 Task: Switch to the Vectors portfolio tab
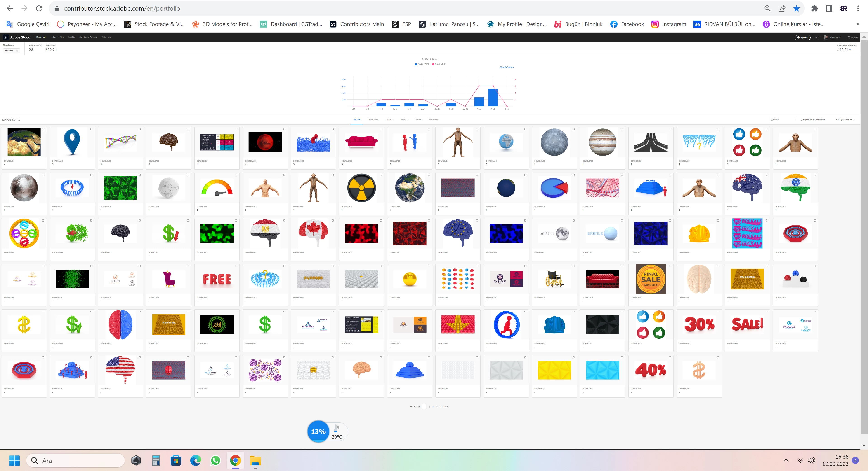[404, 119]
